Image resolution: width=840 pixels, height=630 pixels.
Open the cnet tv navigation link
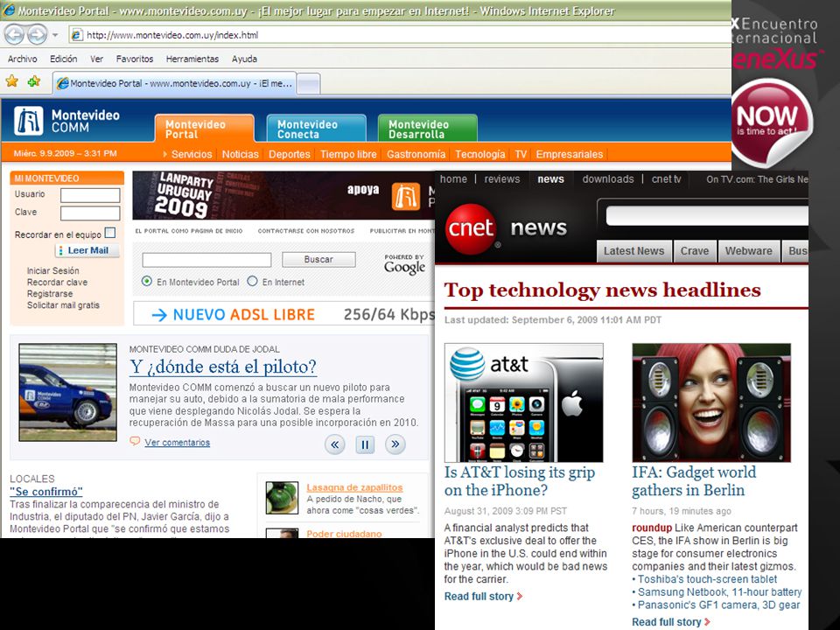[x=667, y=178]
